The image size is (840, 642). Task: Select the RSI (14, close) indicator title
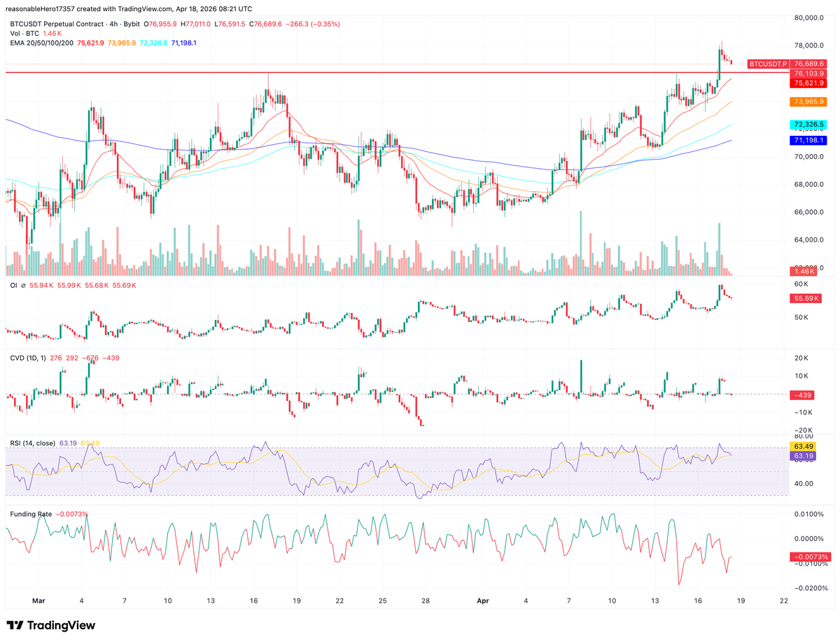click(33, 443)
